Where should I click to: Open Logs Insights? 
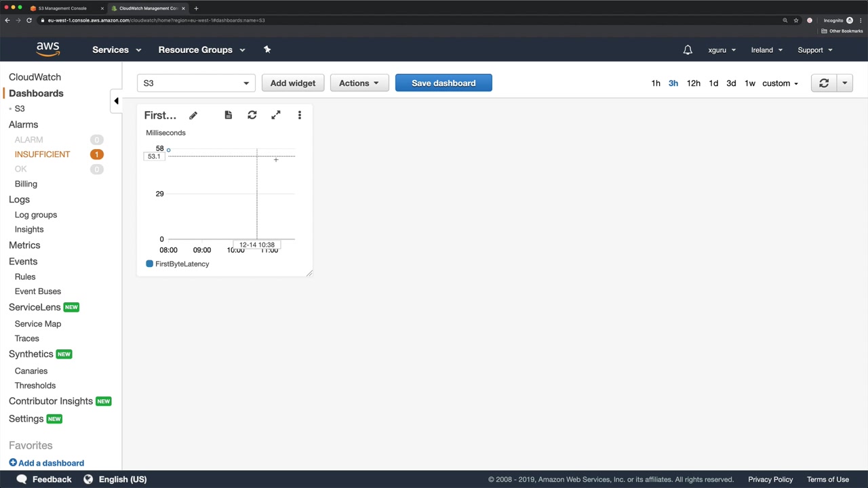click(29, 229)
